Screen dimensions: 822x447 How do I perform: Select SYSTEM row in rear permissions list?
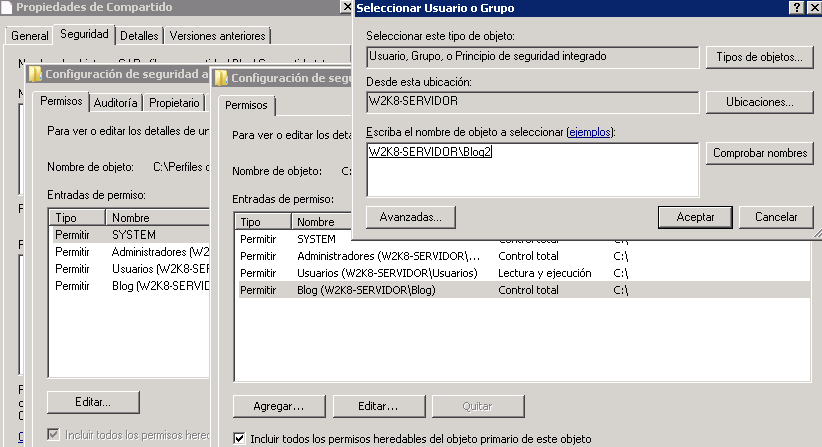pyautogui.click(x=129, y=235)
